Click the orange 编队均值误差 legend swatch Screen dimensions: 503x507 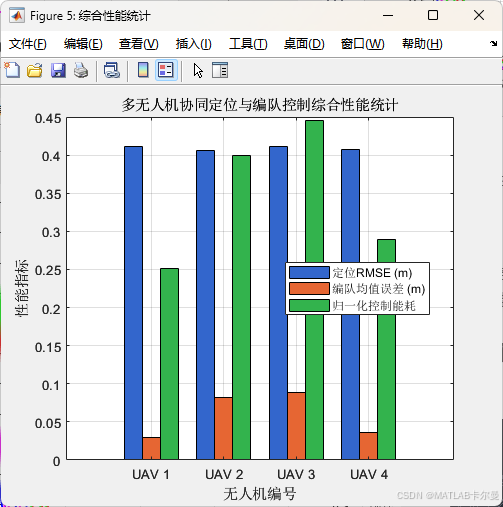tap(309, 289)
